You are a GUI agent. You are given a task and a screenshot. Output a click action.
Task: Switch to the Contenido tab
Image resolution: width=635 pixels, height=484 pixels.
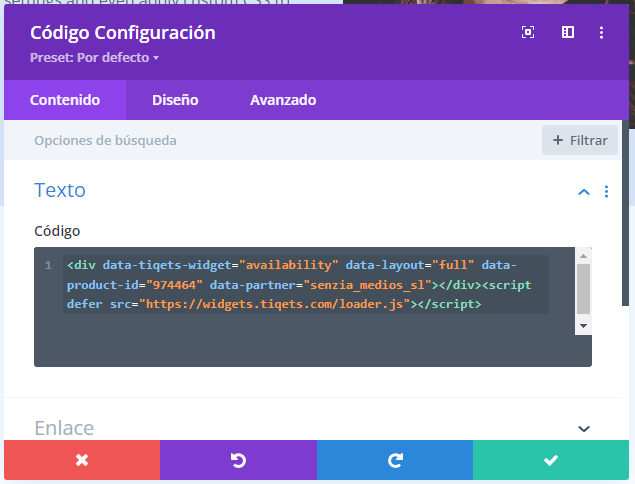pos(65,100)
